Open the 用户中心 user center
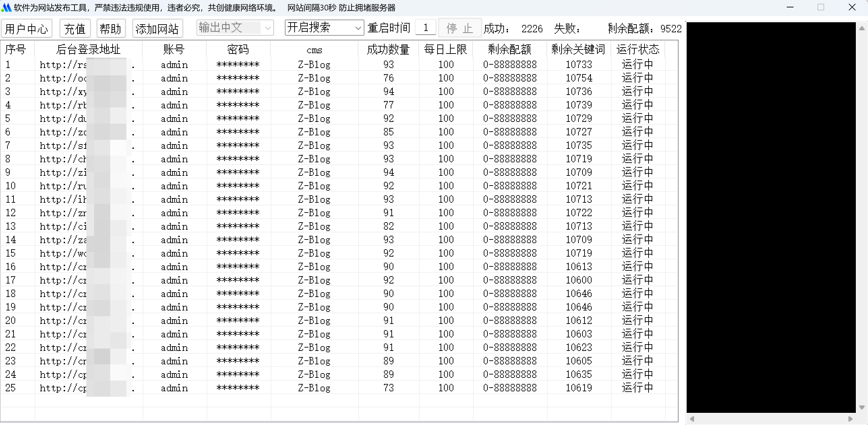This screenshot has height=425, width=868. 27,29
